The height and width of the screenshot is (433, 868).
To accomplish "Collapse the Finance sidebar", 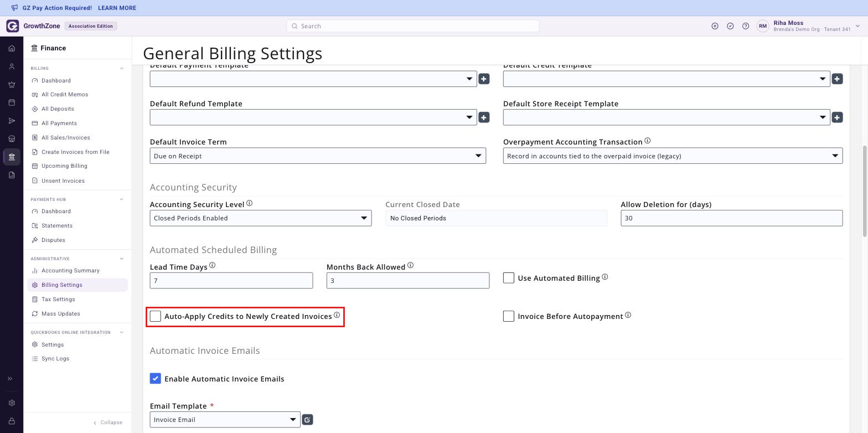I will [108, 422].
